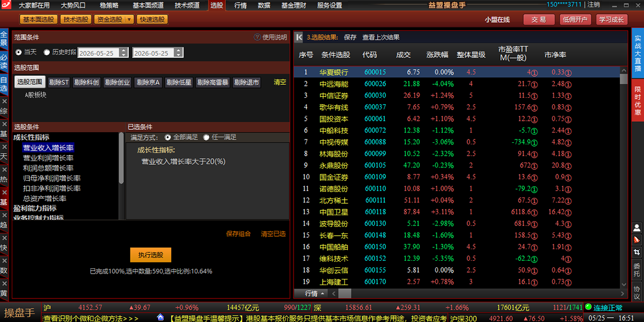Select the screenshot crop sidebar icon
Screen dimensions: 644x322
pyautogui.click(x=637, y=252)
